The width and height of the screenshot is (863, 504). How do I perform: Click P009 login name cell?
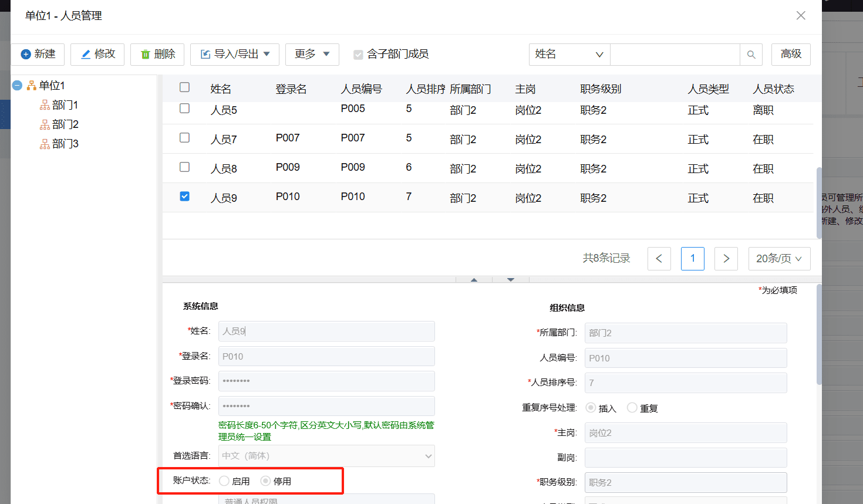pyautogui.click(x=288, y=167)
